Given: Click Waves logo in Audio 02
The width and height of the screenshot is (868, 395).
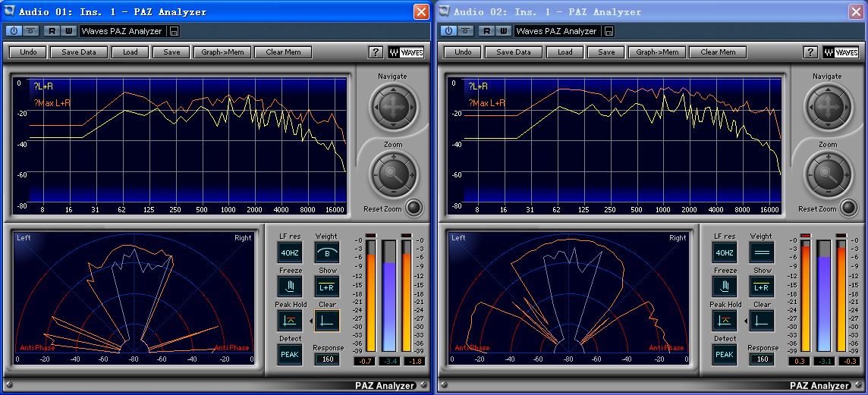Looking at the screenshot, I should (841, 52).
